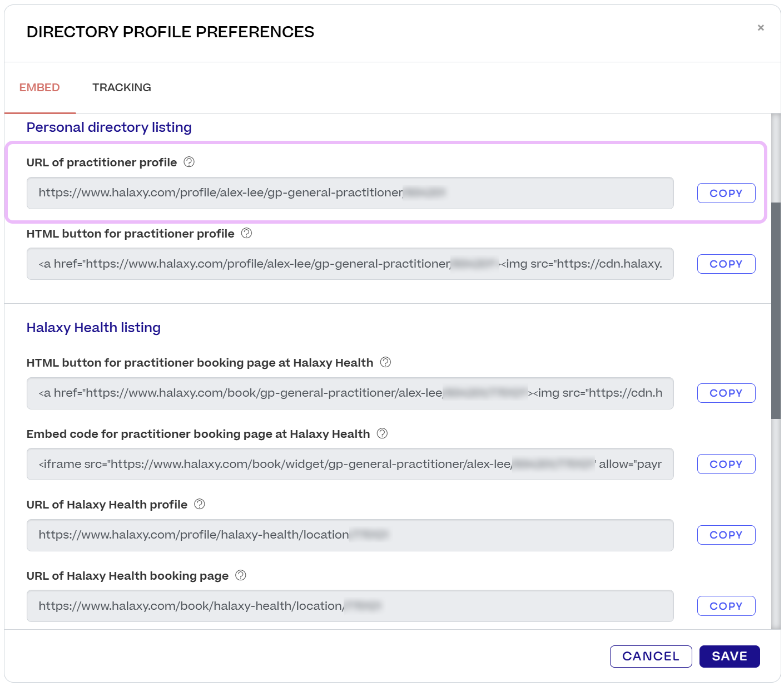Image resolution: width=784 pixels, height=686 pixels.
Task: Click help icon beside URL of practitioner profile
Action: pyautogui.click(x=189, y=162)
